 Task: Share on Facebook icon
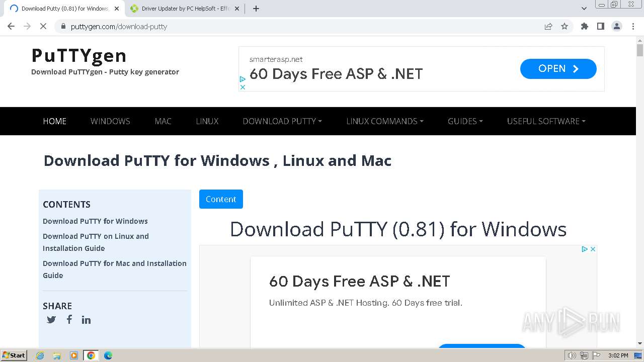[x=69, y=319]
